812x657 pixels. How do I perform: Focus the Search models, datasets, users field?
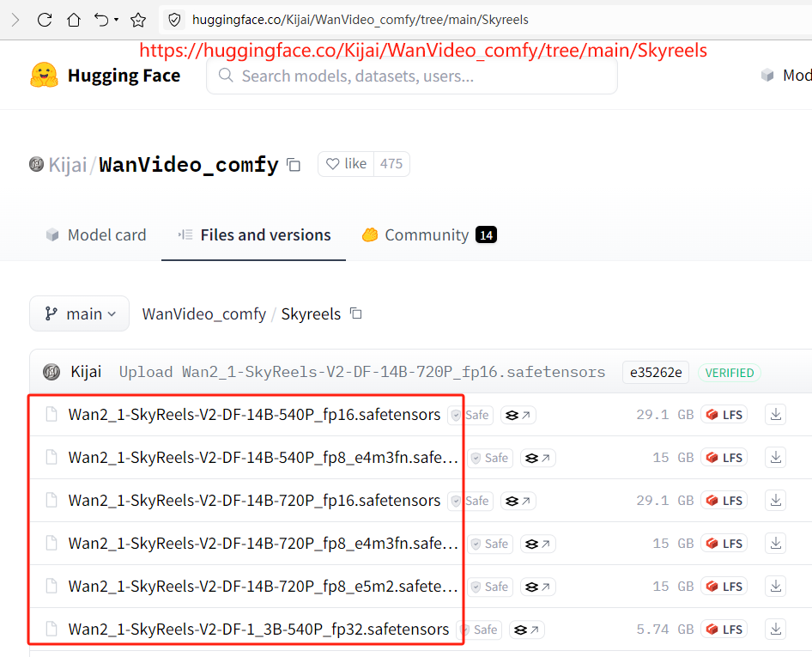tap(412, 76)
